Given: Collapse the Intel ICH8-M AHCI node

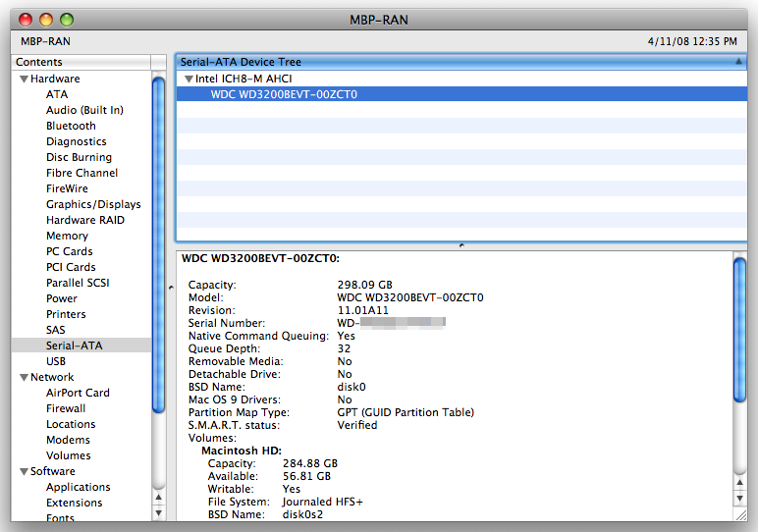Looking at the screenshot, I should click(189, 80).
